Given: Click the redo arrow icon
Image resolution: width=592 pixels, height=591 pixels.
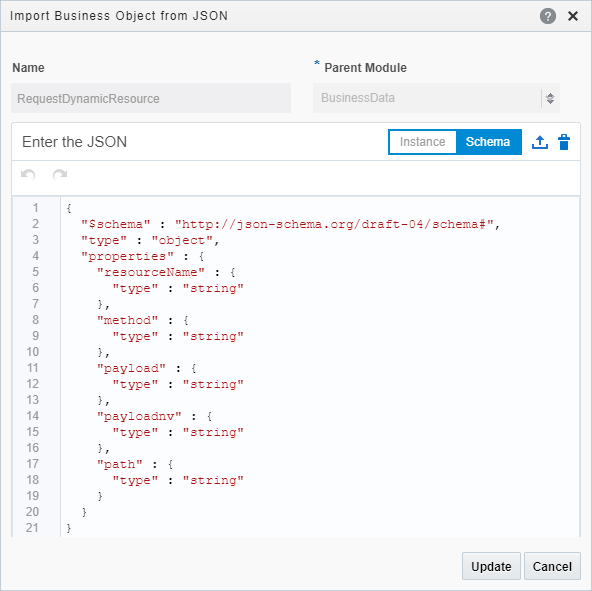Looking at the screenshot, I should tap(60, 174).
